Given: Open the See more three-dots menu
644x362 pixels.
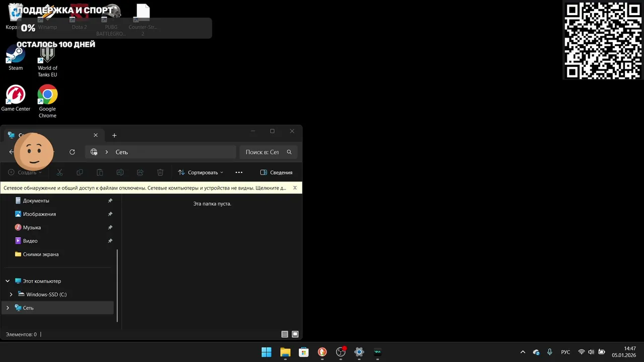Looking at the screenshot, I should pos(239,172).
